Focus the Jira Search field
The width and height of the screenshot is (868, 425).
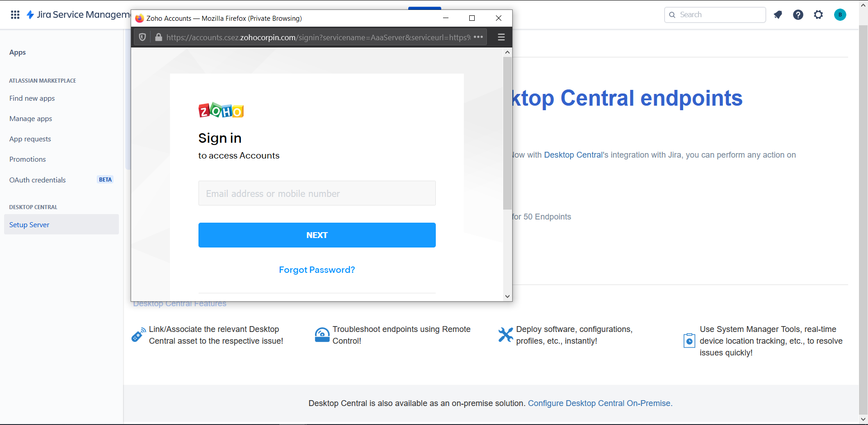pyautogui.click(x=715, y=15)
